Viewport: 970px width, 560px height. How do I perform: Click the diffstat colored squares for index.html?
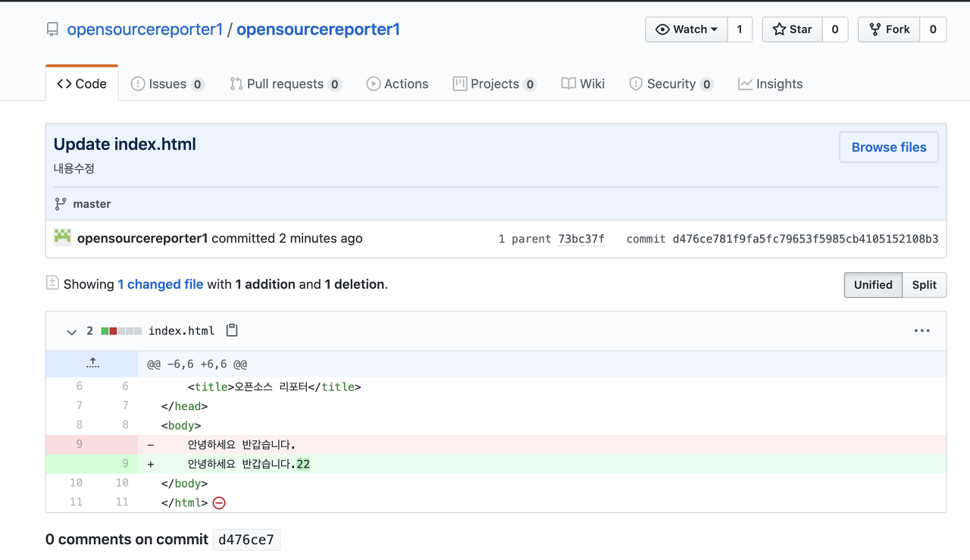click(x=121, y=331)
